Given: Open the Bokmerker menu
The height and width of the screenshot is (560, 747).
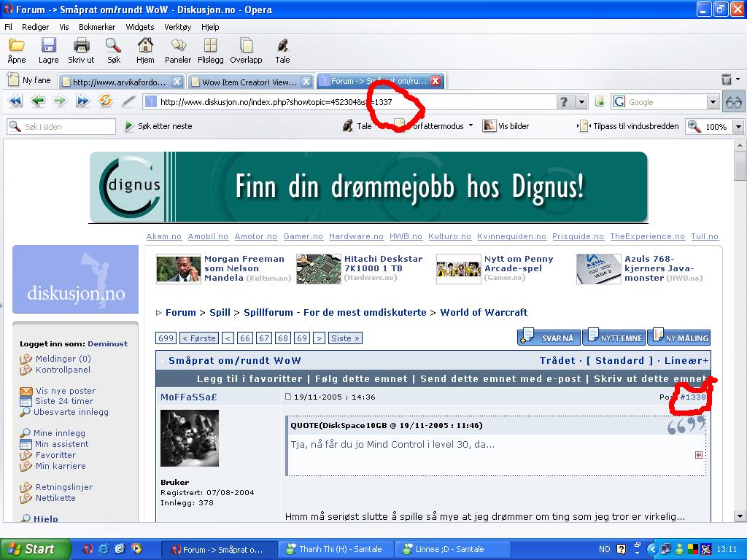Looking at the screenshot, I should (x=97, y=27).
